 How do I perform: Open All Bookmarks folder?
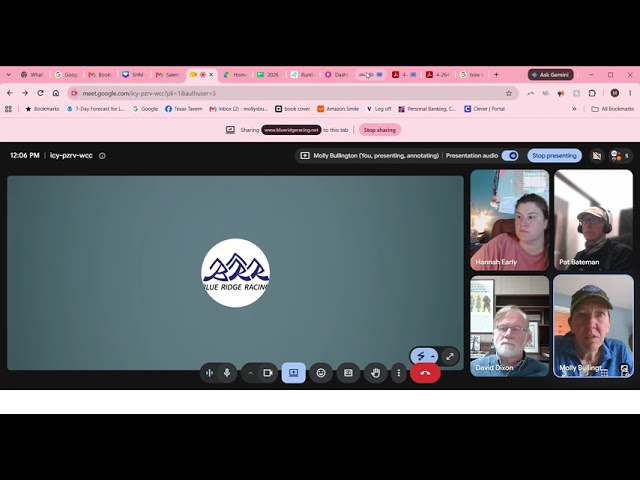point(613,109)
